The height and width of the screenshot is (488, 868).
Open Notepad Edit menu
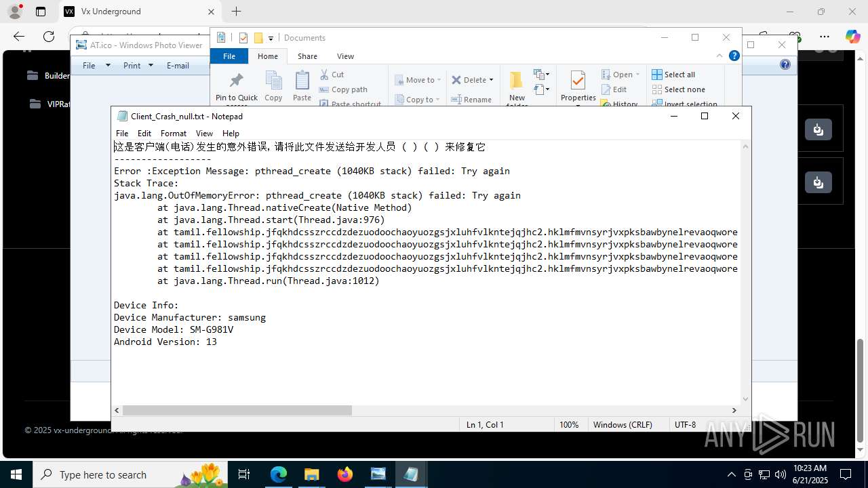(144, 134)
